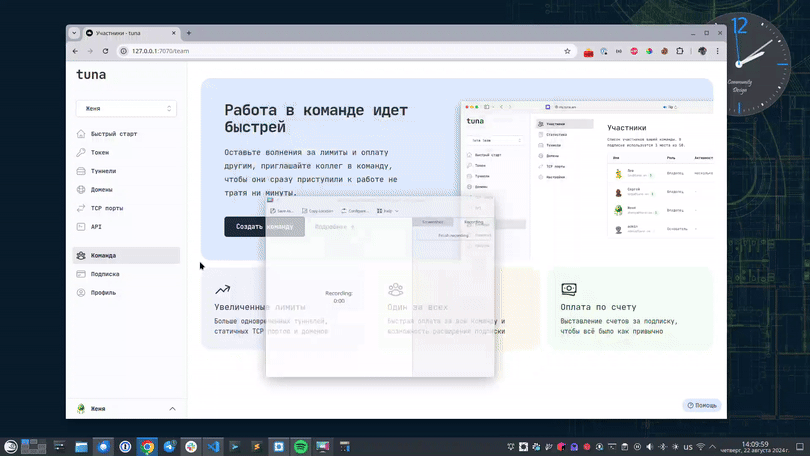
Task: Open the Помощь help button
Action: click(x=701, y=405)
